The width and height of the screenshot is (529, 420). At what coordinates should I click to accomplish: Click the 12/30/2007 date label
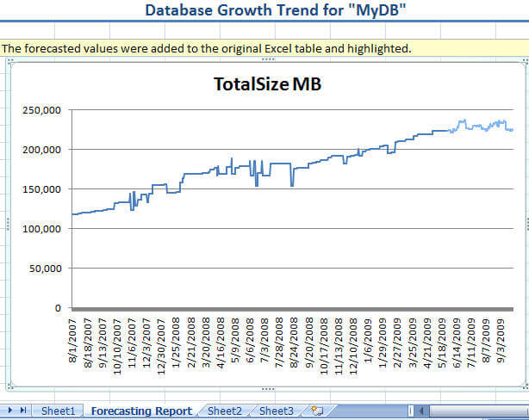click(161, 347)
